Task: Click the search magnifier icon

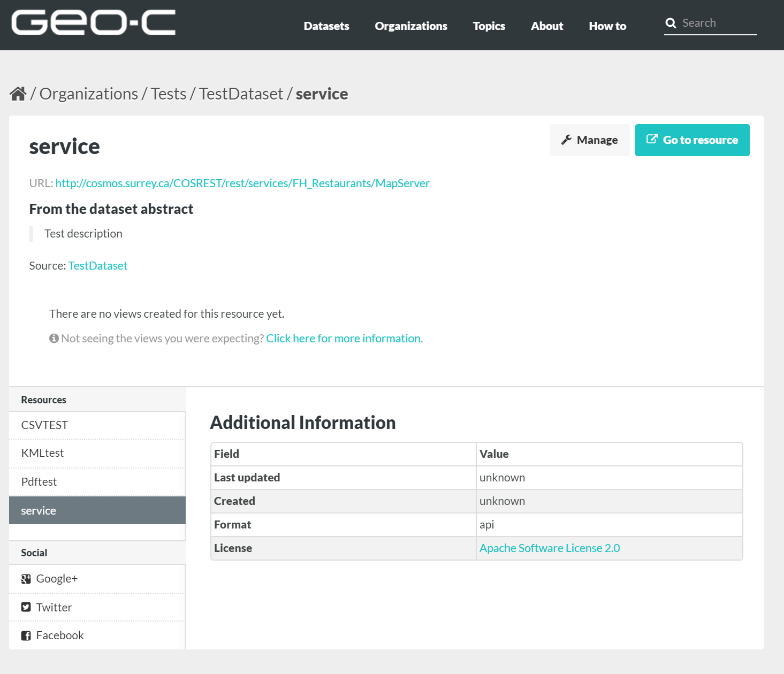Action: tap(671, 23)
